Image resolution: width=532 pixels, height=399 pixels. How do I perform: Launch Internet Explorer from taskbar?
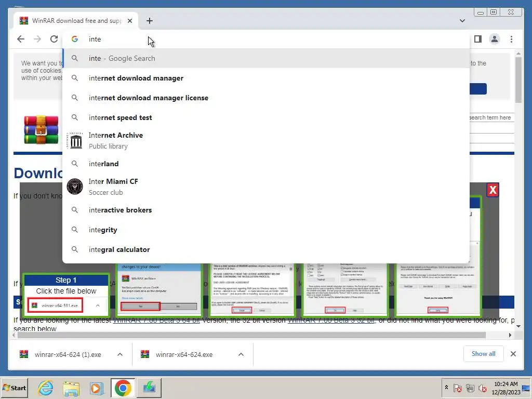[x=46, y=388]
